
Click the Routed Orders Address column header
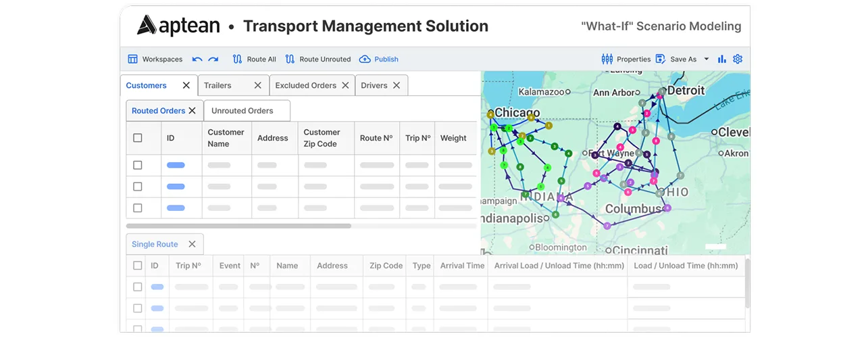coord(273,138)
